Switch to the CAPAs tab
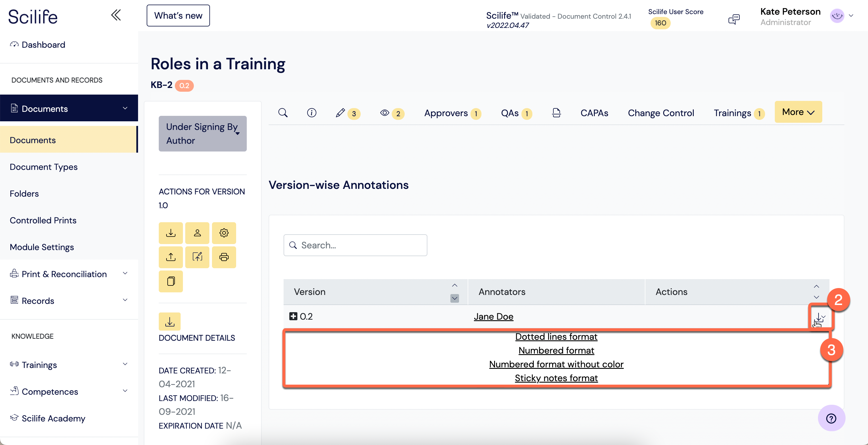The width and height of the screenshot is (868, 445). (594, 113)
